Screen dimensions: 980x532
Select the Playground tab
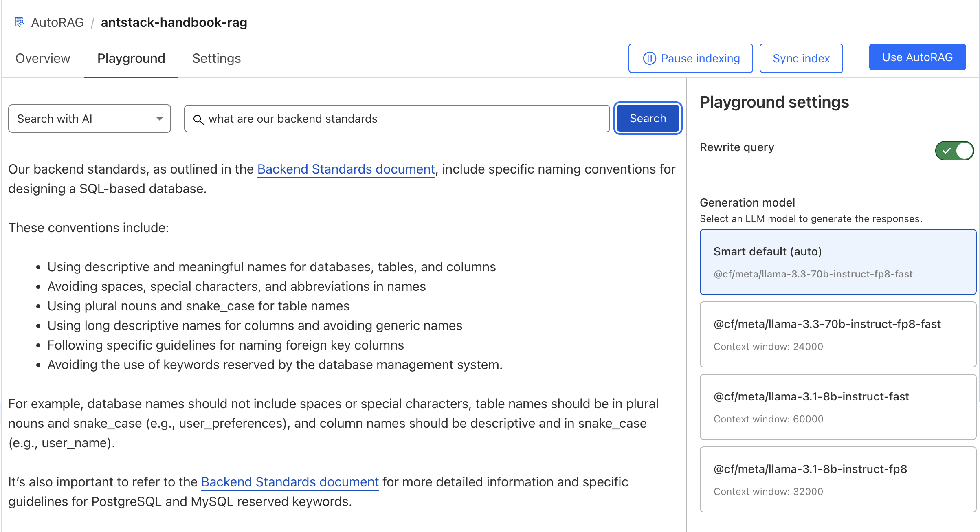pos(131,58)
